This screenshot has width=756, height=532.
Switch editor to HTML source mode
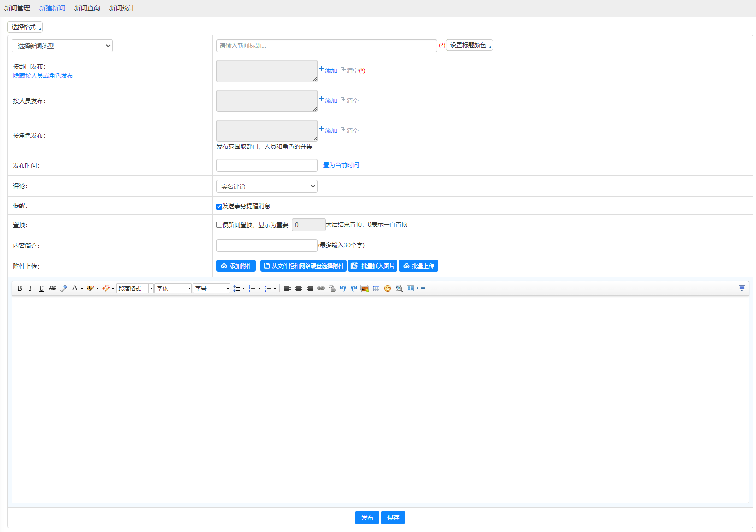click(x=421, y=288)
